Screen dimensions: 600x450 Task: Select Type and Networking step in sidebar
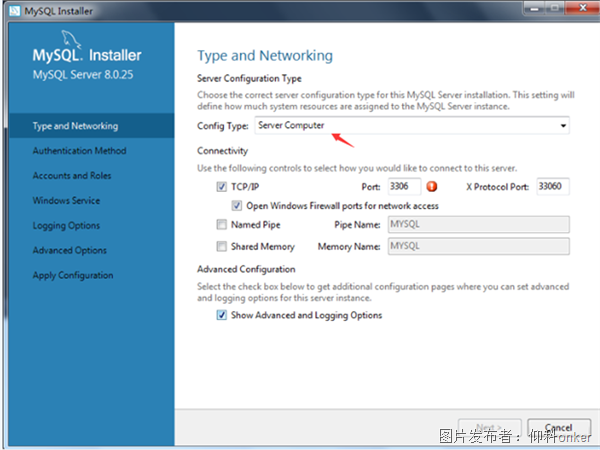pyautogui.click(x=75, y=126)
